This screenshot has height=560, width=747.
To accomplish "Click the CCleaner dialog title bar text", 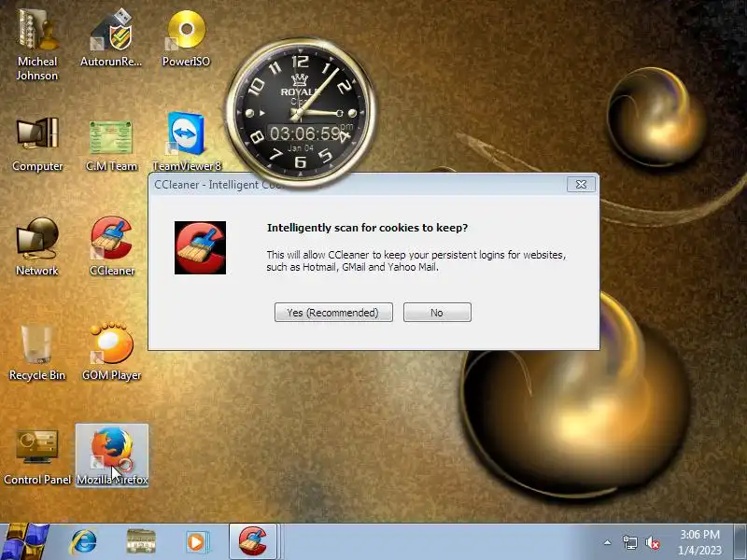I will click(219, 185).
